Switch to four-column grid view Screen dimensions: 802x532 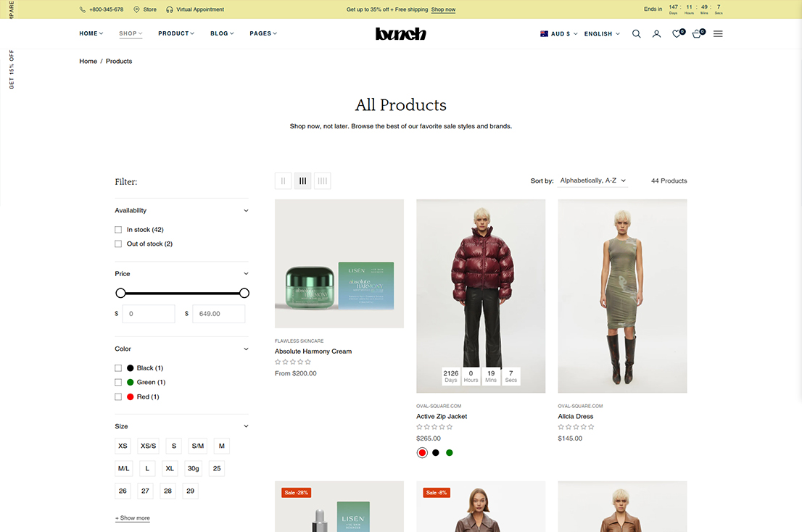(322, 181)
